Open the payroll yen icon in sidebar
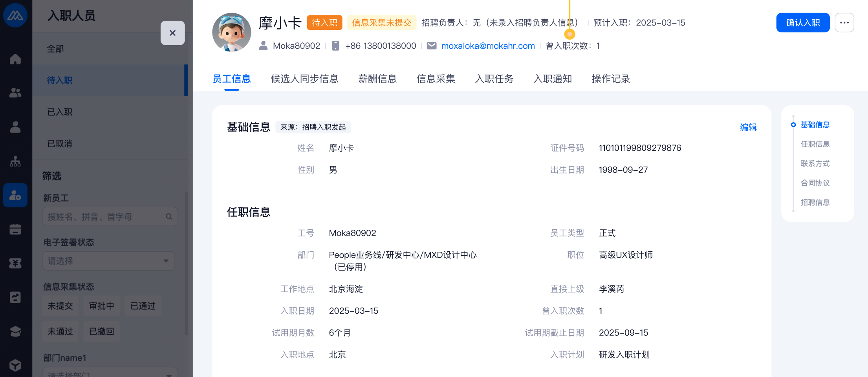This screenshot has height=377, width=868. pos(15,263)
